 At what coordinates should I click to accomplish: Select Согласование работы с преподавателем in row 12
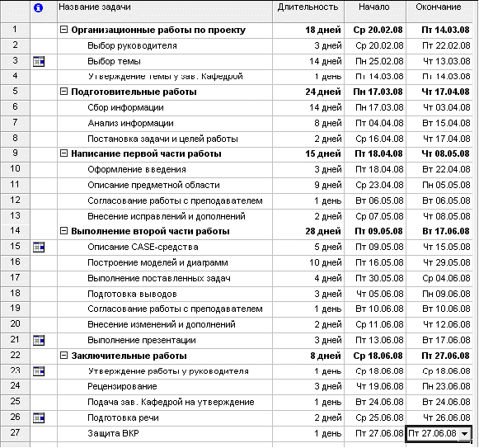175,200
